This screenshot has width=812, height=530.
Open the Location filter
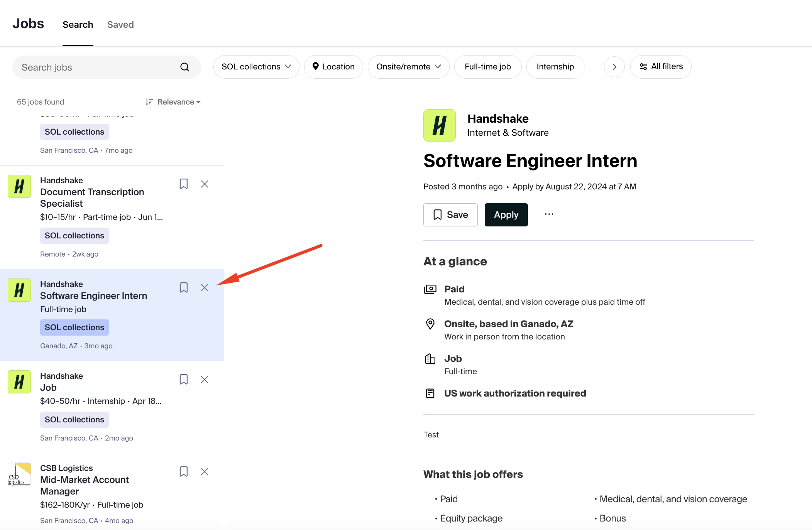pyautogui.click(x=333, y=67)
